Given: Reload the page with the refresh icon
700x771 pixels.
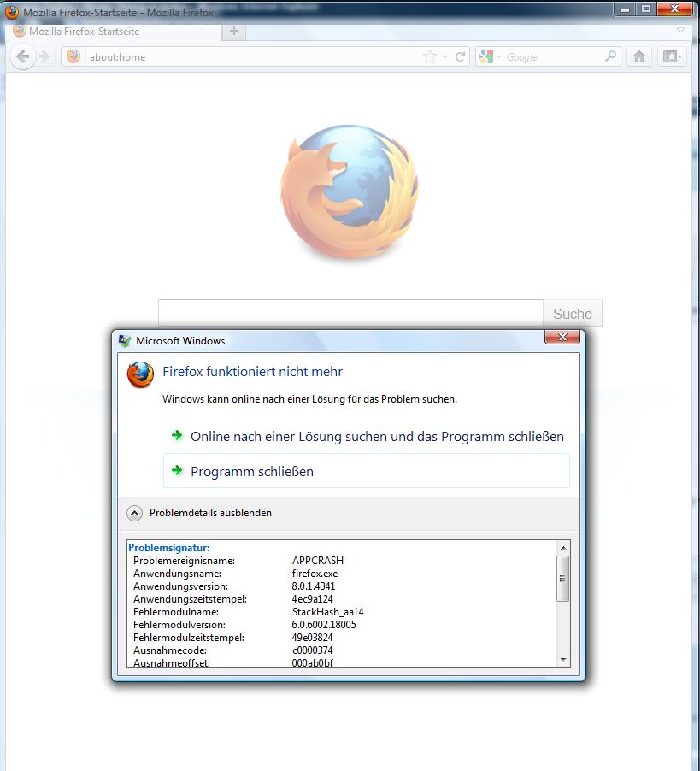Looking at the screenshot, I should click(x=460, y=57).
